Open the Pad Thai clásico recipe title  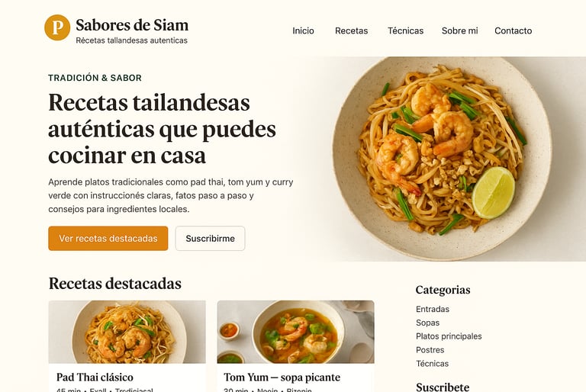(95, 377)
